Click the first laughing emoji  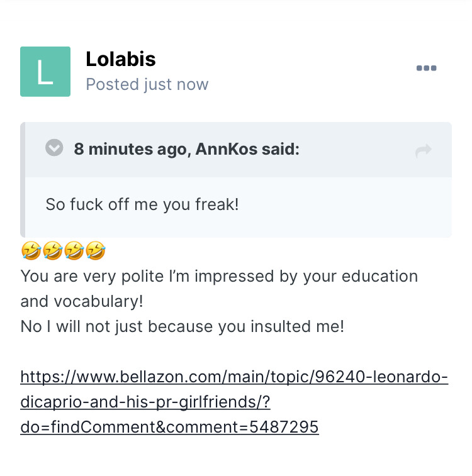[30, 252]
